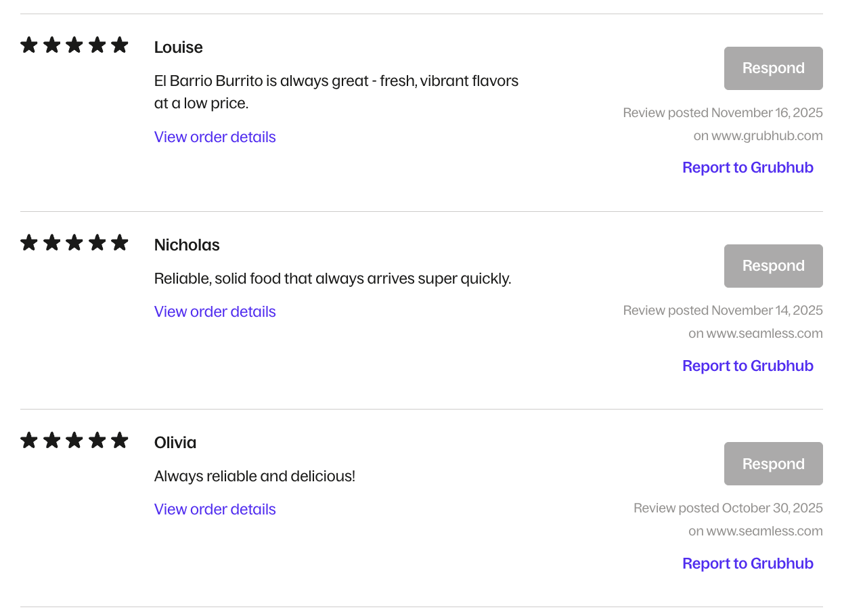Image resolution: width=842 pixels, height=616 pixels.
Task: Click the "Always reliable and delicious!" review text
Action: tap(254, 477)
